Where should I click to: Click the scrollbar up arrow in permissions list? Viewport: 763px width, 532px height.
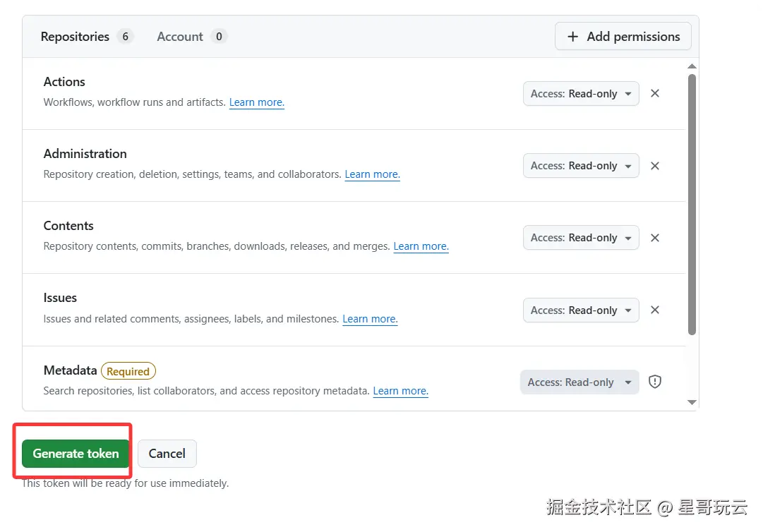click(692, 66)
